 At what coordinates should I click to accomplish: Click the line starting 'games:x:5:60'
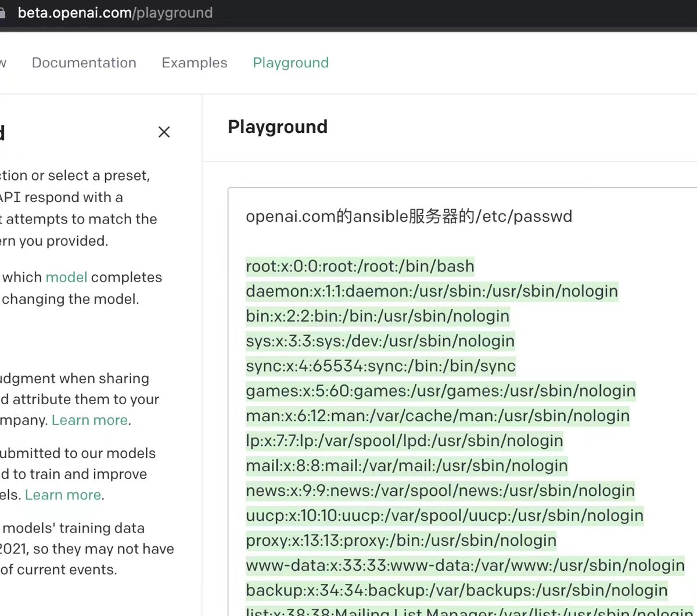[441, 391]
